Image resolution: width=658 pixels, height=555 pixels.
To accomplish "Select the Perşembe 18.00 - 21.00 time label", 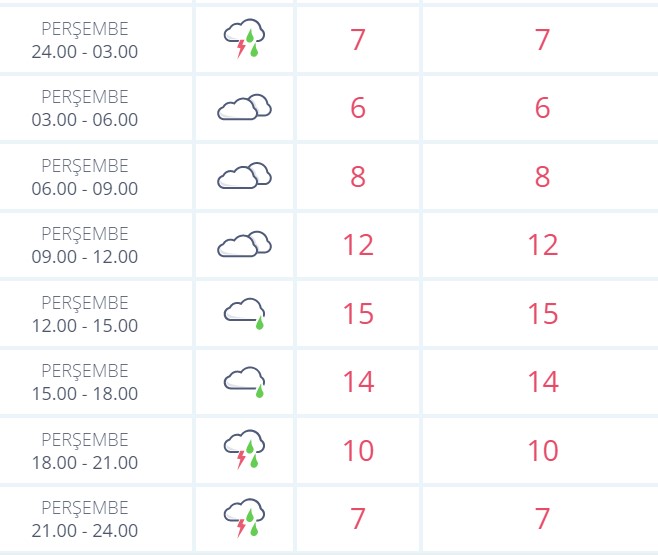I will pyautogui.click(x=85, y=451).
